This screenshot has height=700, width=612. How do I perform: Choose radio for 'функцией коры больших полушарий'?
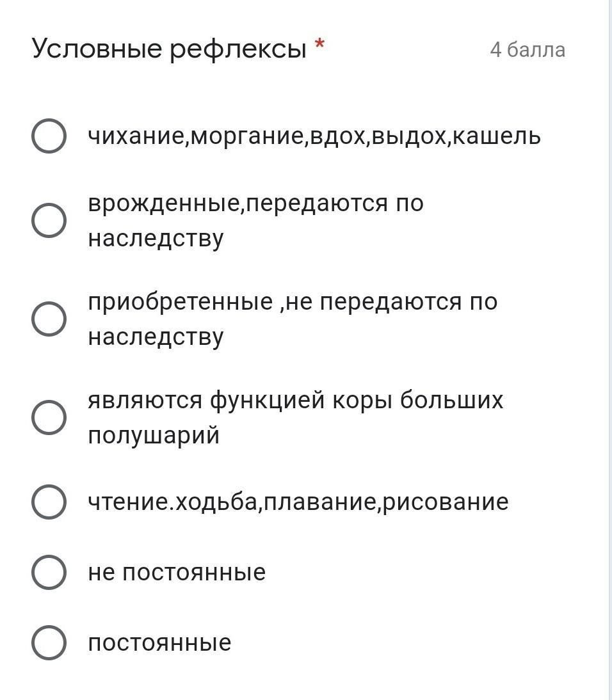click(x=49, y=417)
